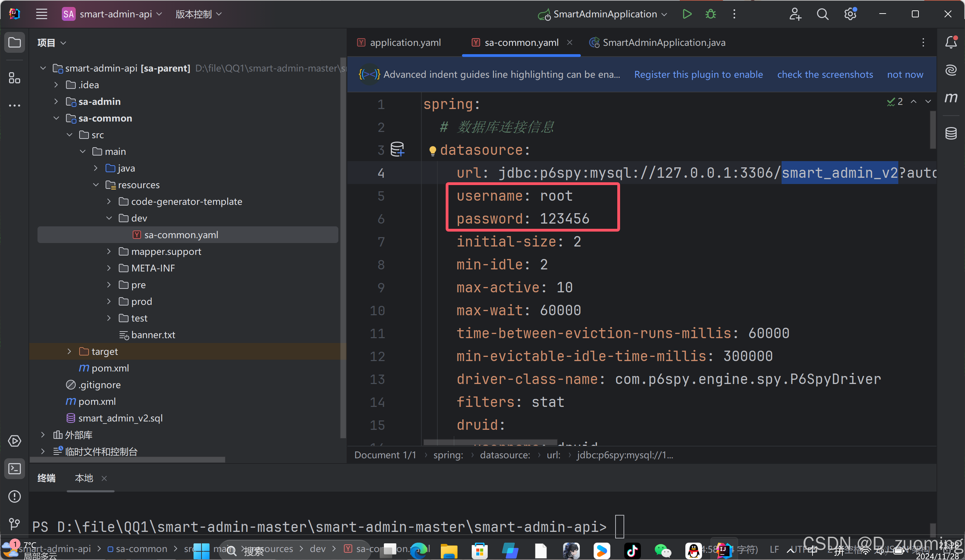Screen dimensions: 965x560
Task: Click the Git tool window icon
Action: coord(14,523)
